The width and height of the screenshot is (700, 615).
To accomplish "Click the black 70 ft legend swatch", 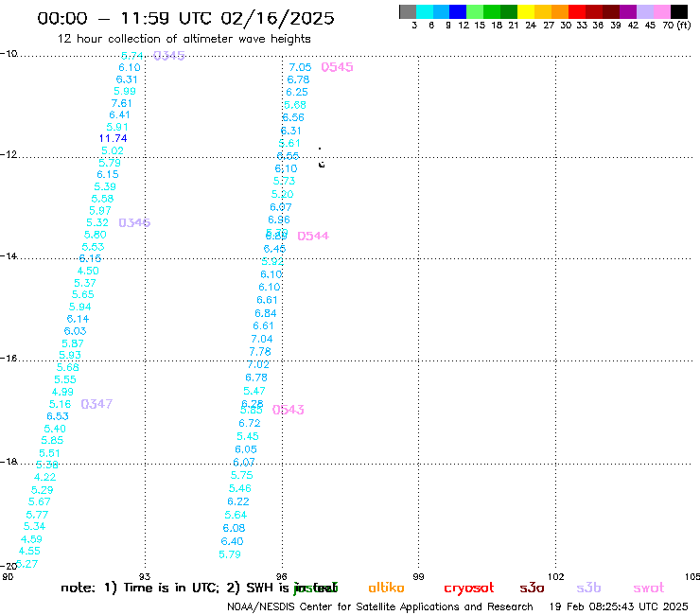I will click(679, 11).
